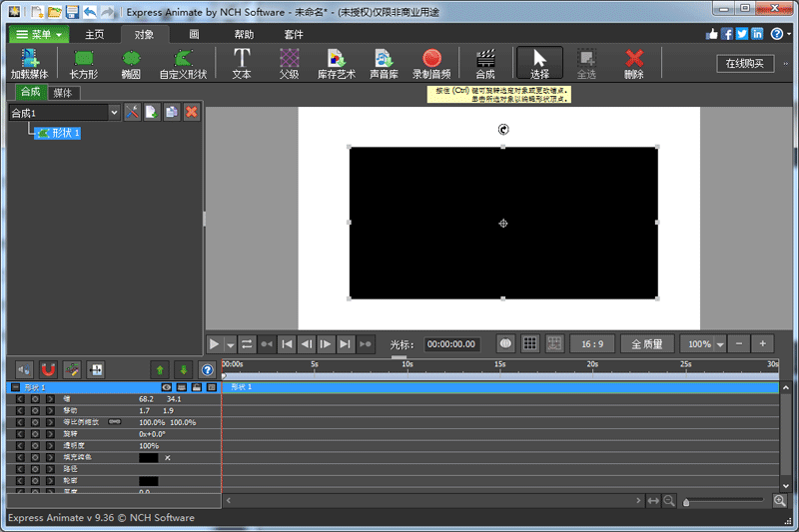
Task: Click the audio scrub speaker icon
Action: pos(24,369)
